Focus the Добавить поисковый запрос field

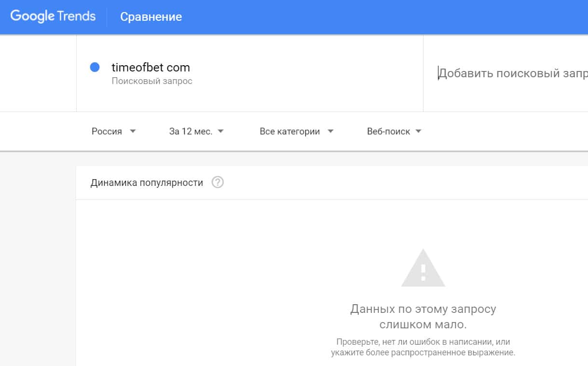(x=511, y=73)
